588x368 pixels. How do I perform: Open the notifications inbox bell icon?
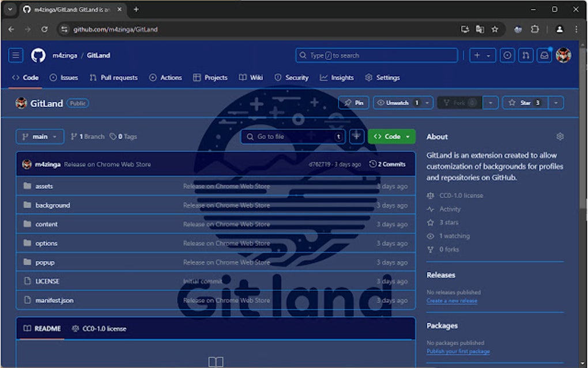coord(544,55)
